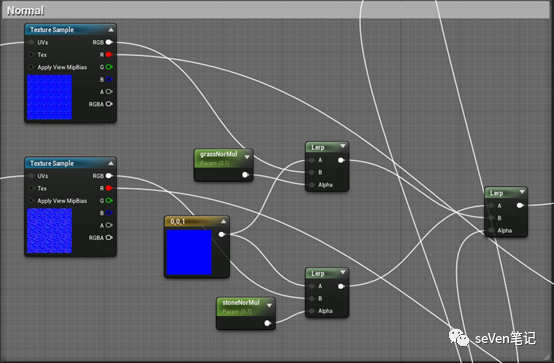
Task: Select bottom Texture Sample normal map thumbnail
Action: 49,231
